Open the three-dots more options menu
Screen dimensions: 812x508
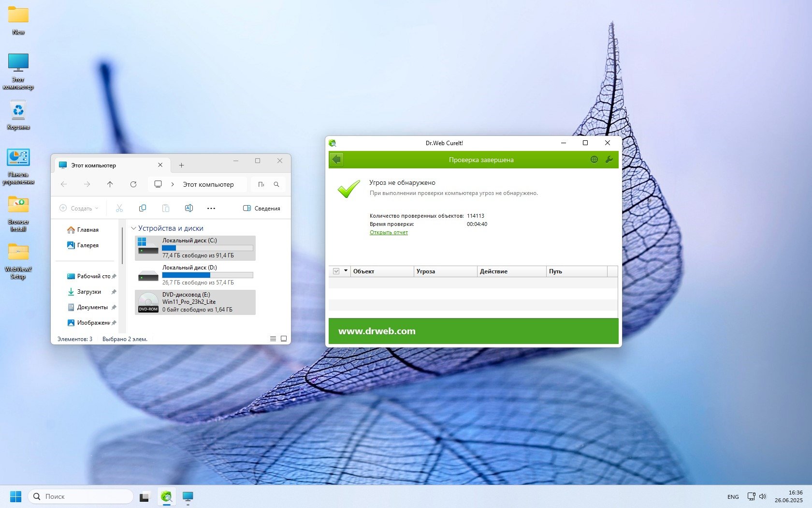[211, 208]
